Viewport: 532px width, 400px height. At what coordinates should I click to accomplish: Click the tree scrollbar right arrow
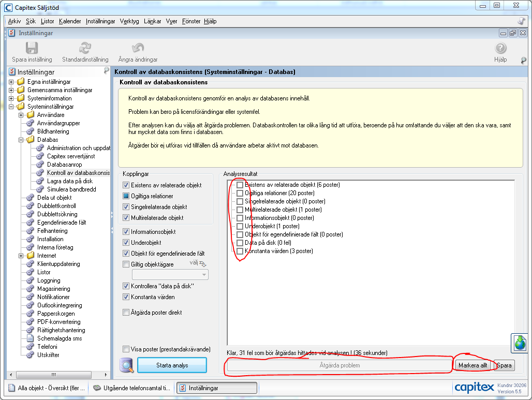[106, 375]
